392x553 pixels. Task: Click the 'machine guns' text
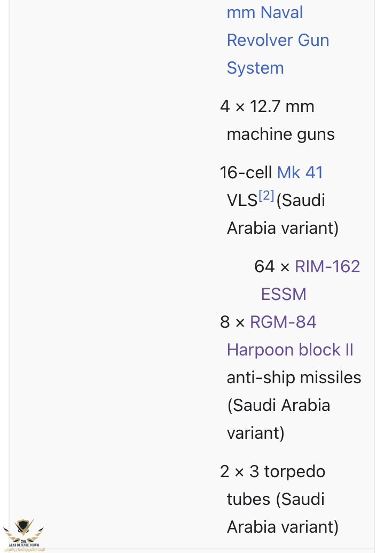coord(280,134)
